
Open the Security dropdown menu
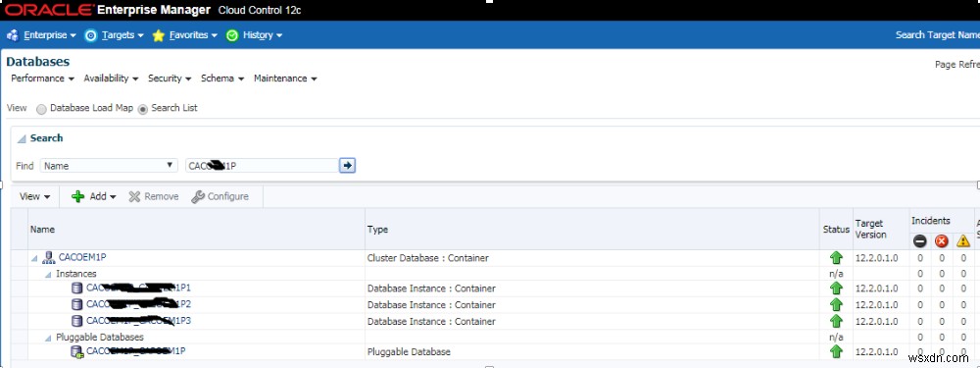pyautogui.click(x=169, y=79)
